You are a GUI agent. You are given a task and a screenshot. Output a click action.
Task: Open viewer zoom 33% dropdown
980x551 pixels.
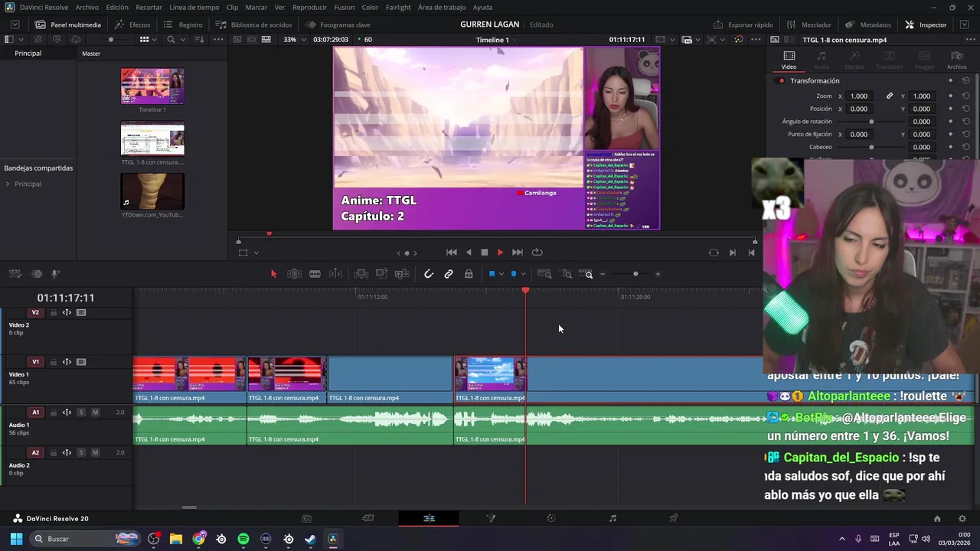click(x=293, y=40)
